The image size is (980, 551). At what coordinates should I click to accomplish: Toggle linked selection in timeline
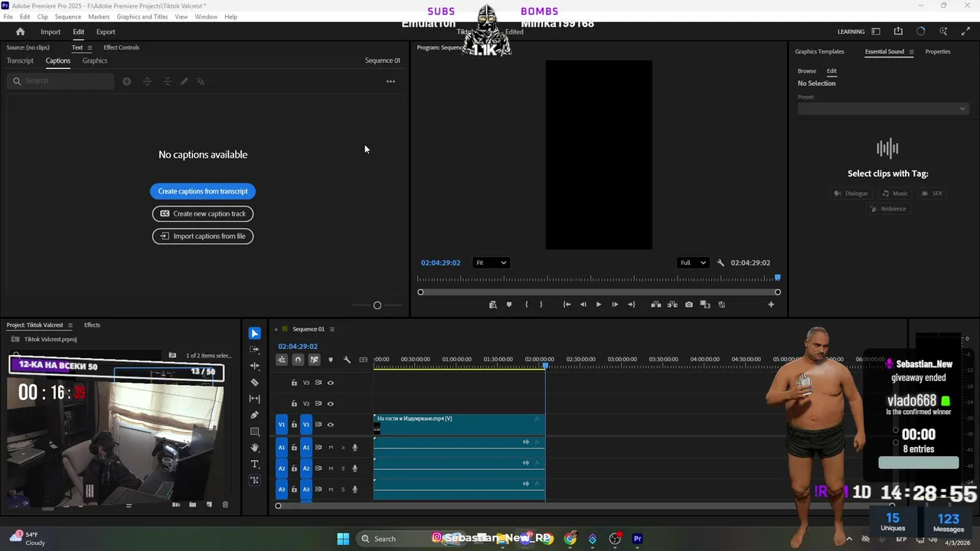pyautogui.click(x=314, y=360)
